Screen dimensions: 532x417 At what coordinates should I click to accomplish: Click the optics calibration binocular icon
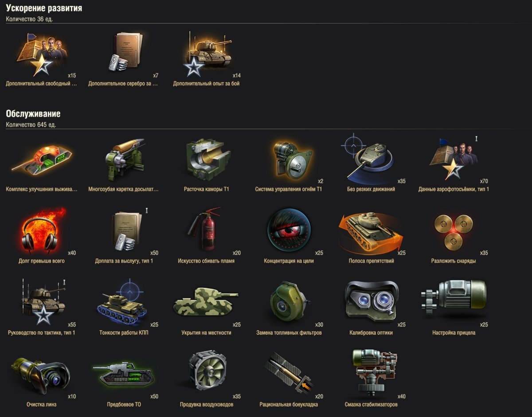(x=371, y=301)
